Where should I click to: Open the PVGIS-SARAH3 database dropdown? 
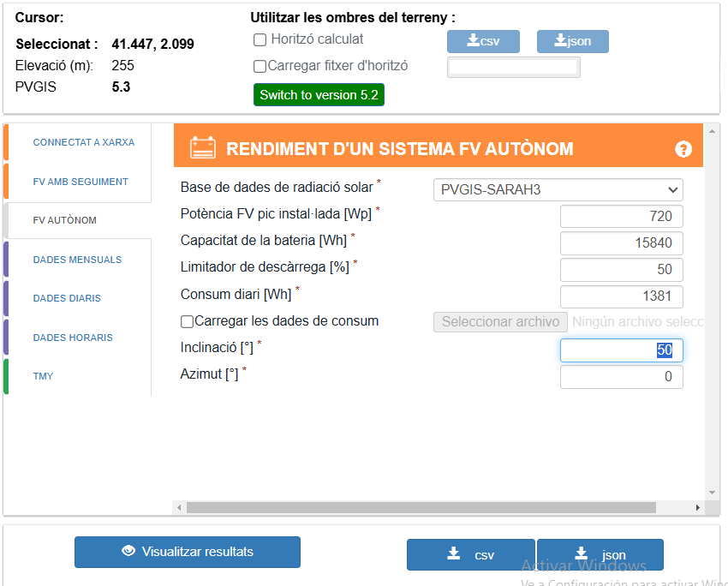(558, 189)
